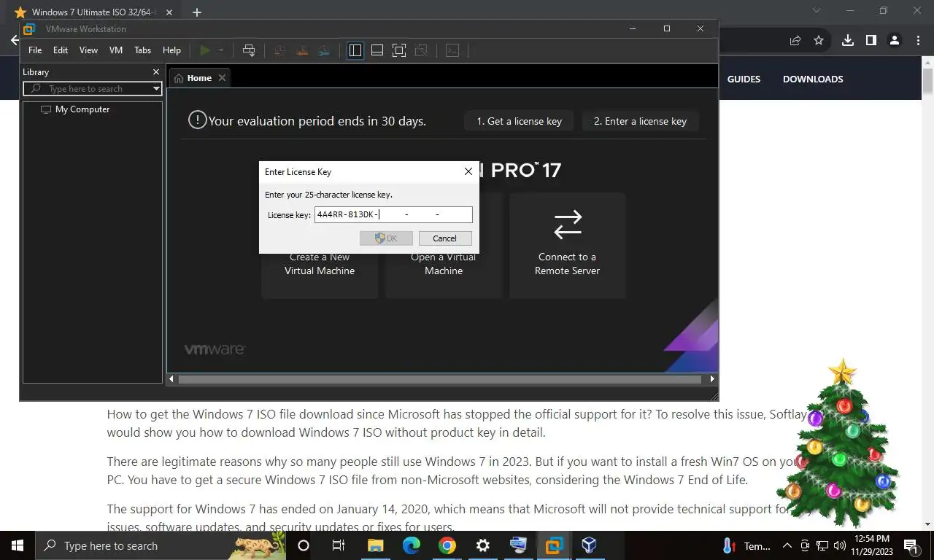Click the horizontal scrollbar left arrow
Screen dimensions: 934x560
171,379
